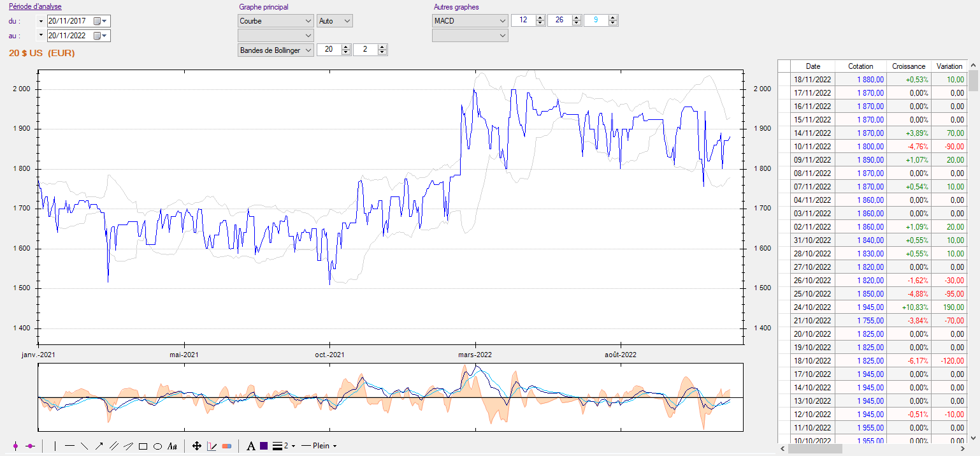The image size is (980, 456).
Task: Click the Croissance column header
Action: (909, 66)
